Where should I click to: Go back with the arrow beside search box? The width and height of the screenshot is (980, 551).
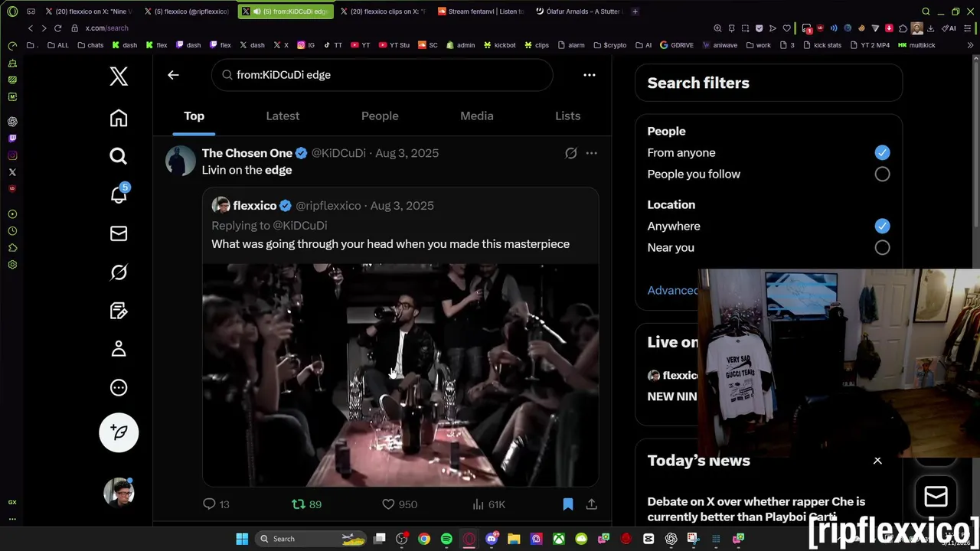173,75
